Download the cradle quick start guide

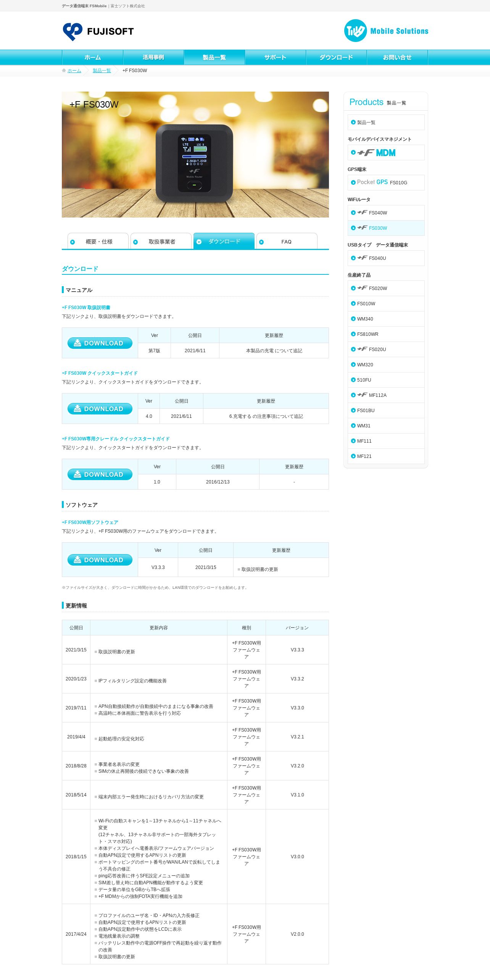pos(100,474)
